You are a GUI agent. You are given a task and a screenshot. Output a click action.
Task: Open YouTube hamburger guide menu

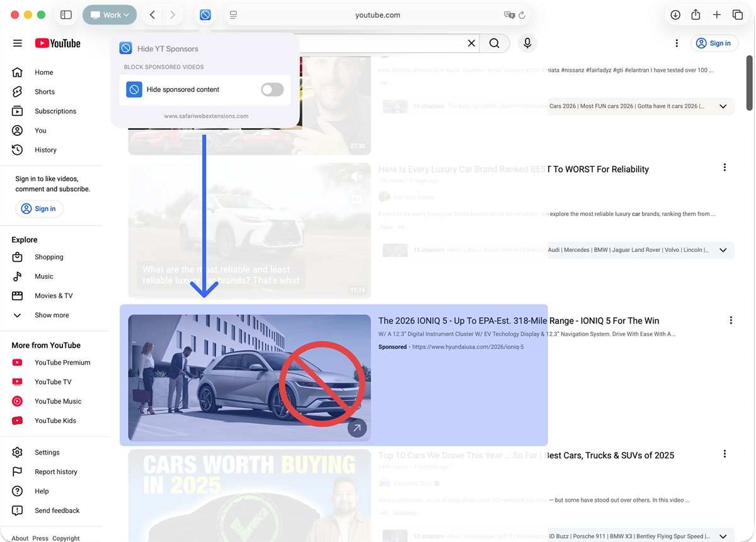pos(18,43)
